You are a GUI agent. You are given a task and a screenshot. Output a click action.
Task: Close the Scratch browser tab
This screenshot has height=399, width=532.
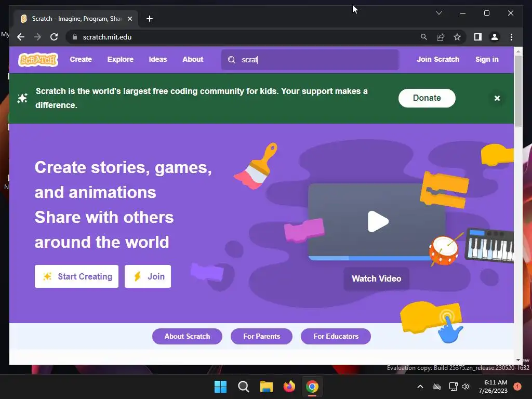(x=129, y=19)
